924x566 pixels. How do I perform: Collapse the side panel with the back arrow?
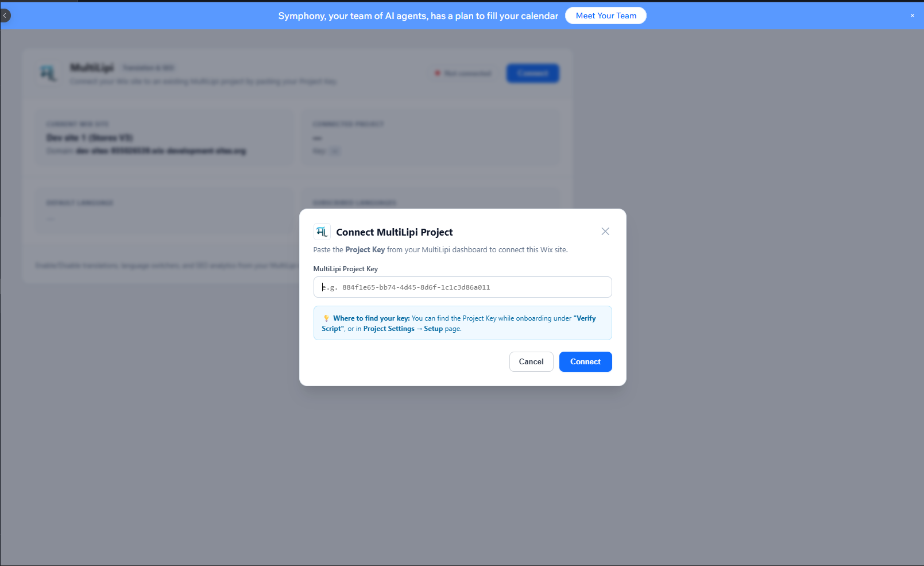pos(5,16)
